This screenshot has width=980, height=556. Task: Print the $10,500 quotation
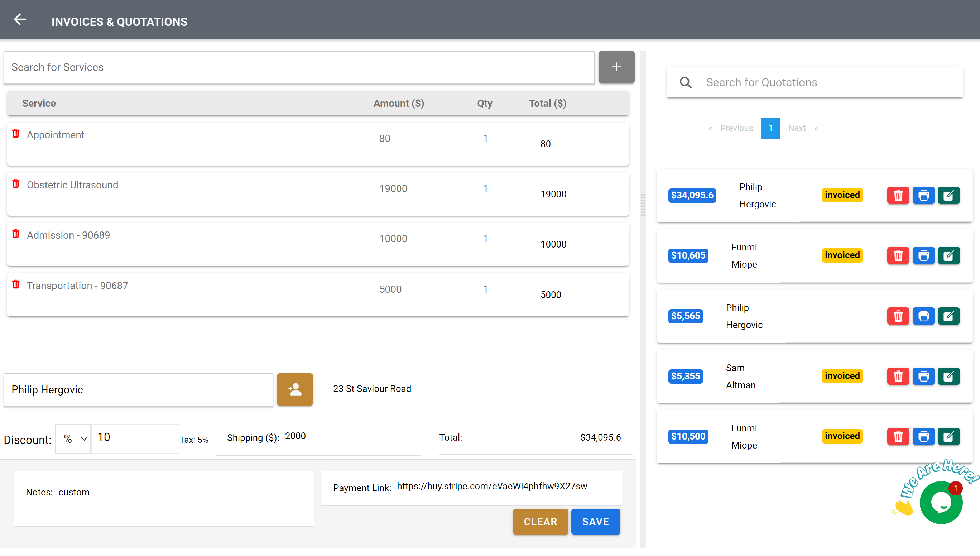point(923,436)
